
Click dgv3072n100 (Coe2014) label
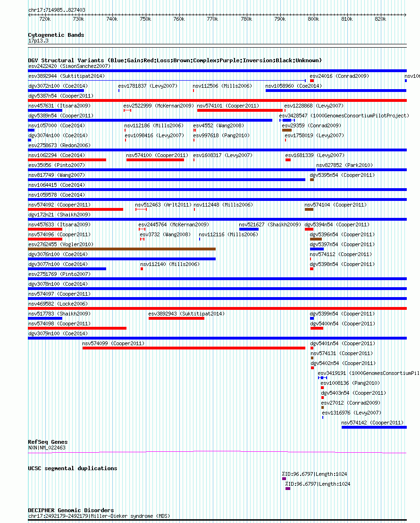point(58,86)
